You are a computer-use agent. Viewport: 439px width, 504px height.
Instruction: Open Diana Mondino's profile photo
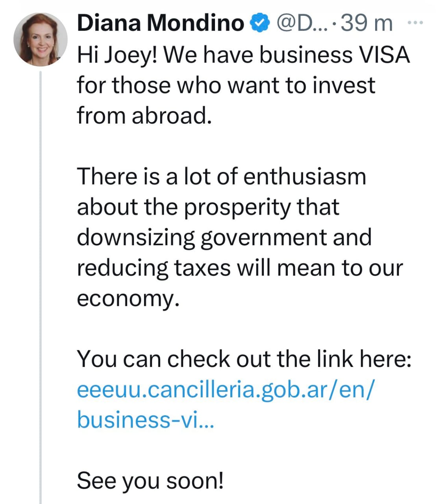click(x=40, y=39)
